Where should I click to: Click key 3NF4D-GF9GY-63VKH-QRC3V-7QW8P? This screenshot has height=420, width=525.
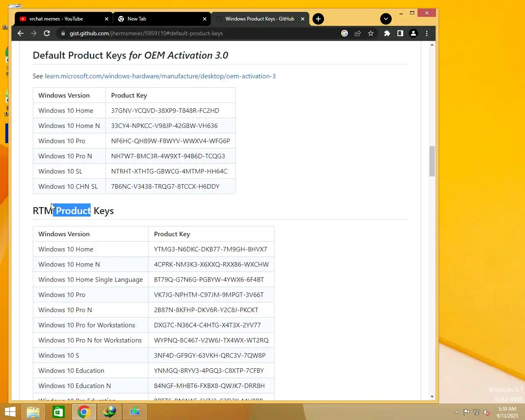coord(210,356)
